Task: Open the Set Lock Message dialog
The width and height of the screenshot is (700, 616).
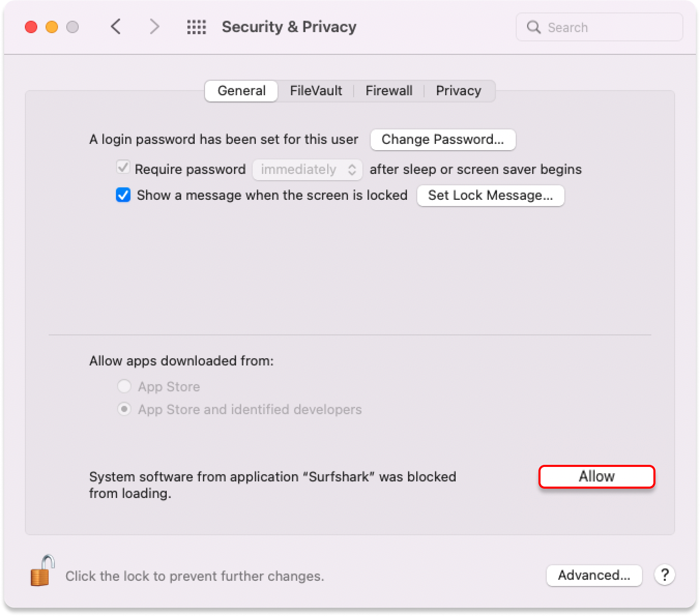Action: (490, 196)
